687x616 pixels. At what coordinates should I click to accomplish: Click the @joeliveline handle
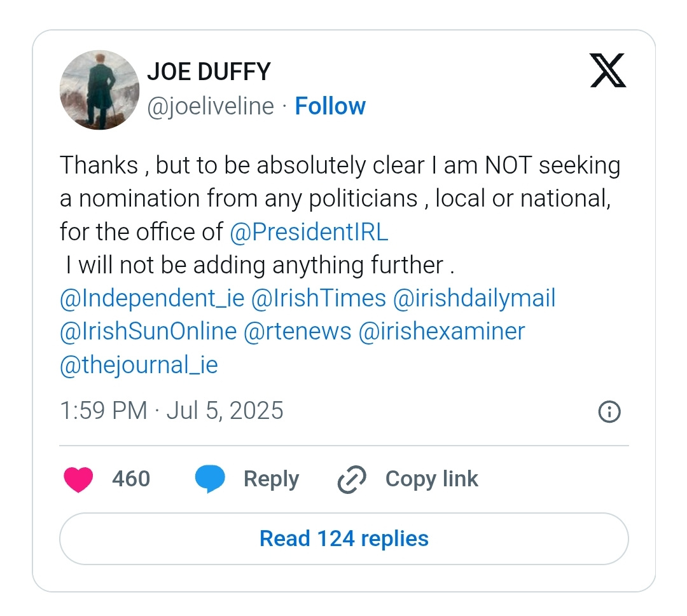[x=211, y=106]
